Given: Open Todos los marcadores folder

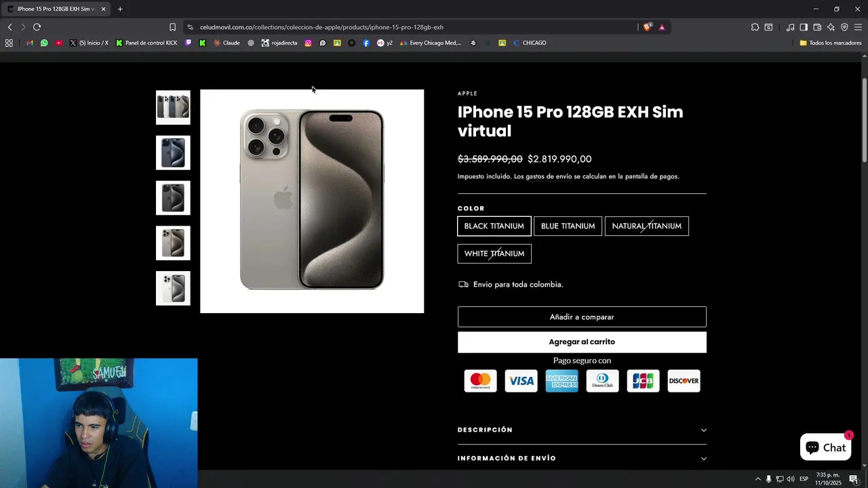Looking at the screenshot, I should coord(830,43).
